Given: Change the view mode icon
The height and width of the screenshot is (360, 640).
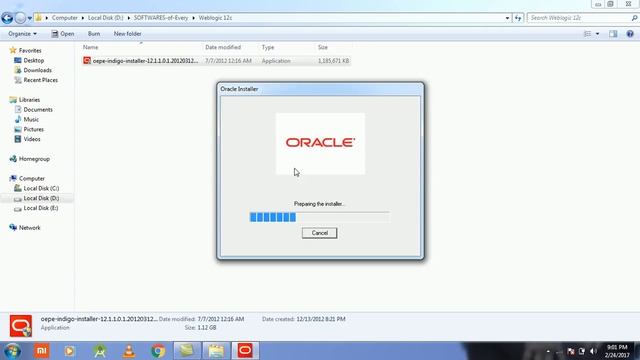Looking at the screenshot, I should [x=587, y=34].
